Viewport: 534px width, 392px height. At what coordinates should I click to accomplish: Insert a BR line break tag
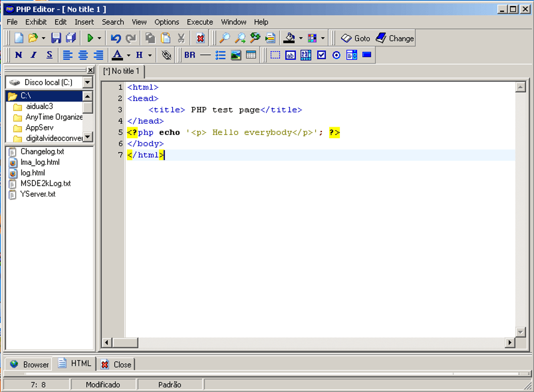pyautogui.click(x=190, y=55)
